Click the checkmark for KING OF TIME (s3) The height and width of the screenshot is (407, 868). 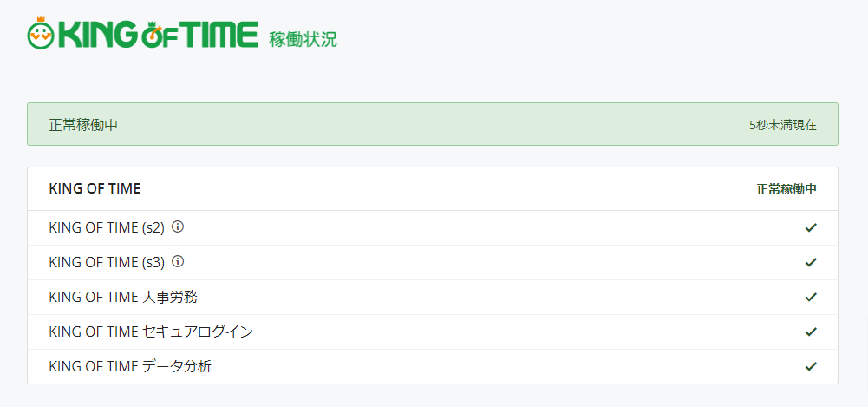[x=811, y=262]
